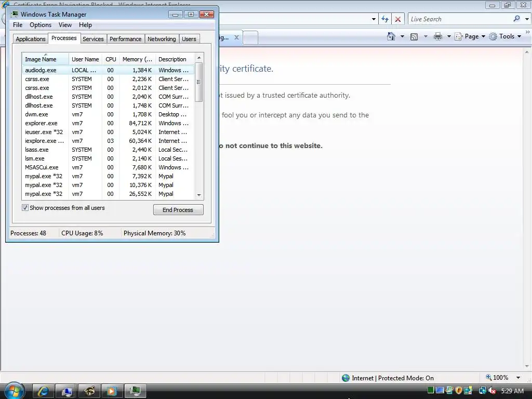
Task: Select the lsass.exe process row
Action: pos(108,150)
